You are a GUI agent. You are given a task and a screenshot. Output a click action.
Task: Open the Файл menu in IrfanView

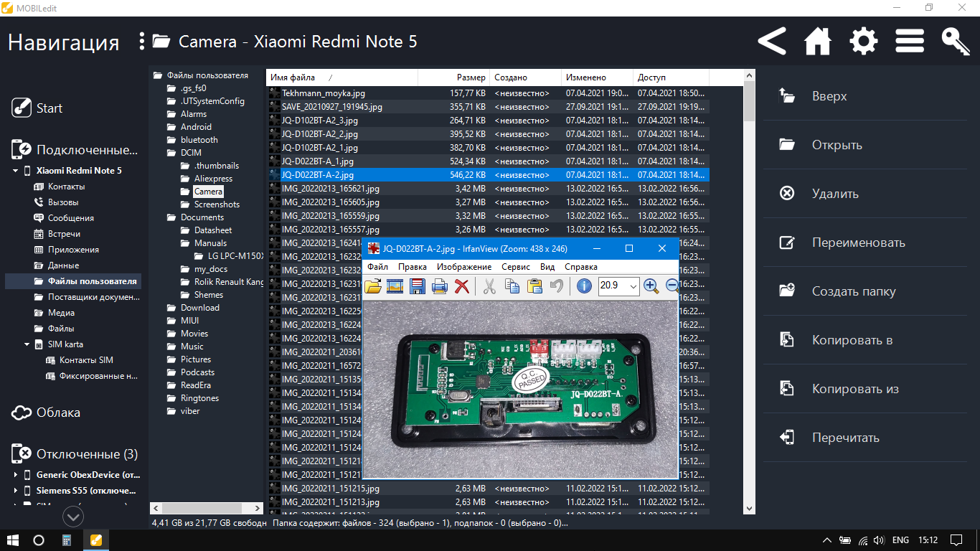pos(377,267)
